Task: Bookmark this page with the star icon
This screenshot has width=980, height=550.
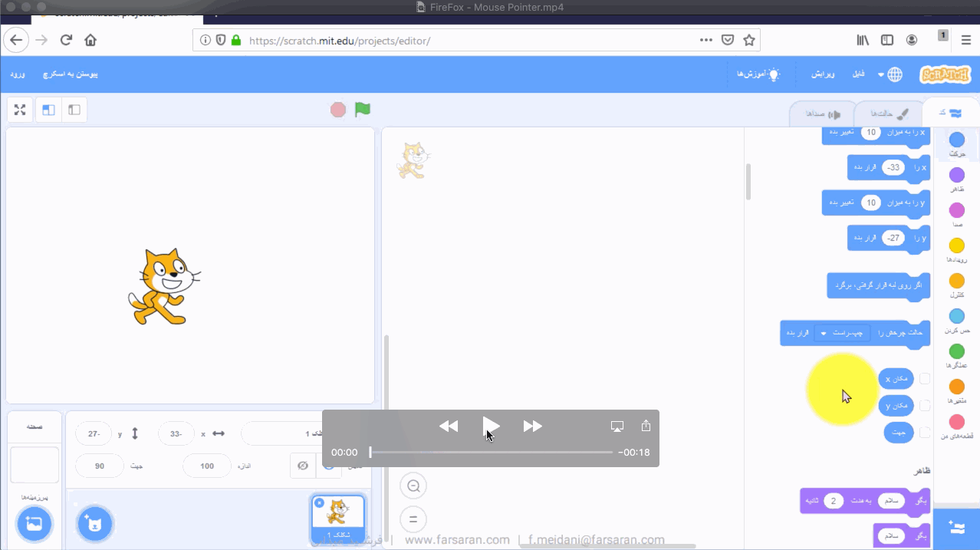Action: (x=749, y=40)
